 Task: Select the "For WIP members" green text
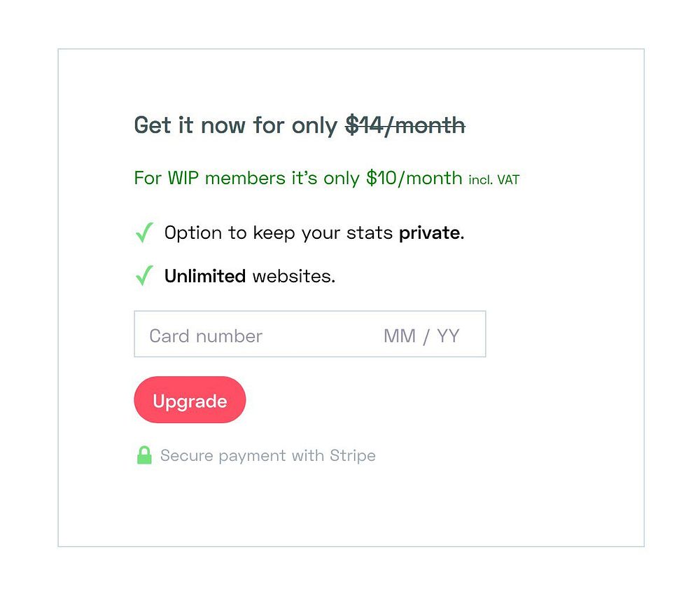point(209,178)
